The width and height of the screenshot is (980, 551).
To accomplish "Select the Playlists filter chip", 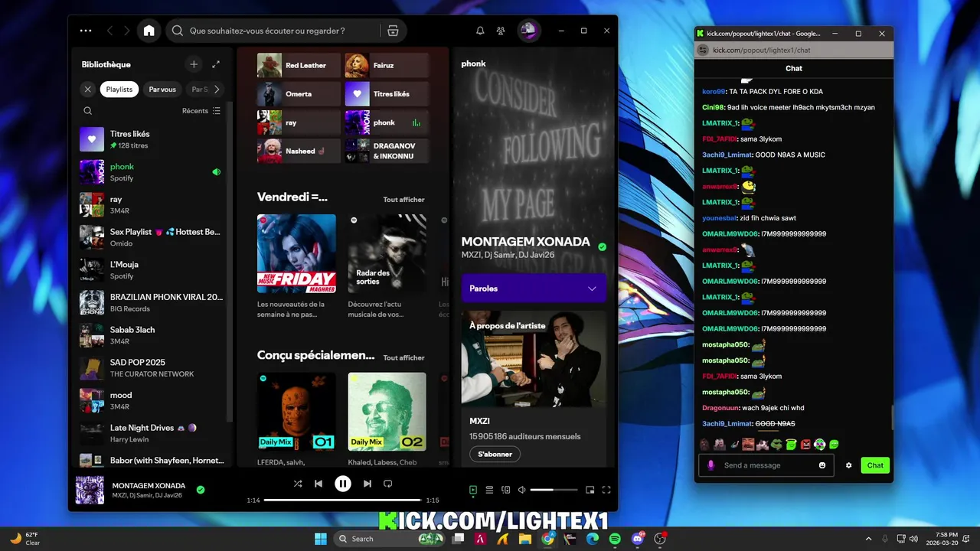I will pyautogui.click(x=119, y=90).
